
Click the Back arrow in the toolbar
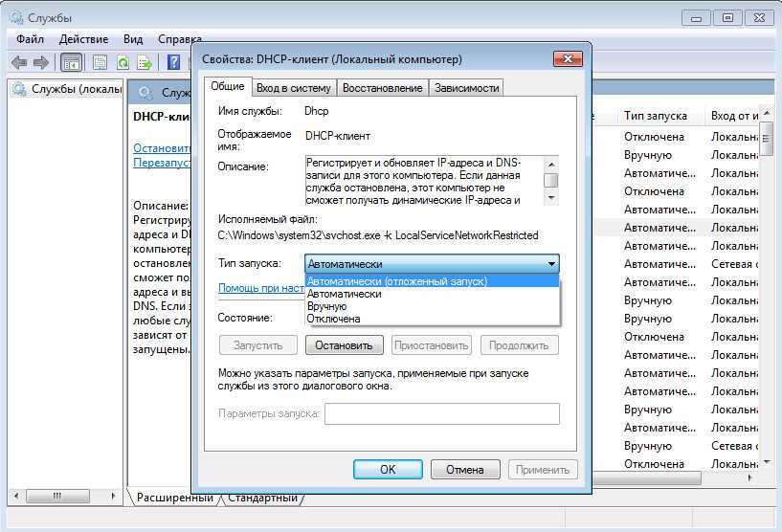[18, 62]
